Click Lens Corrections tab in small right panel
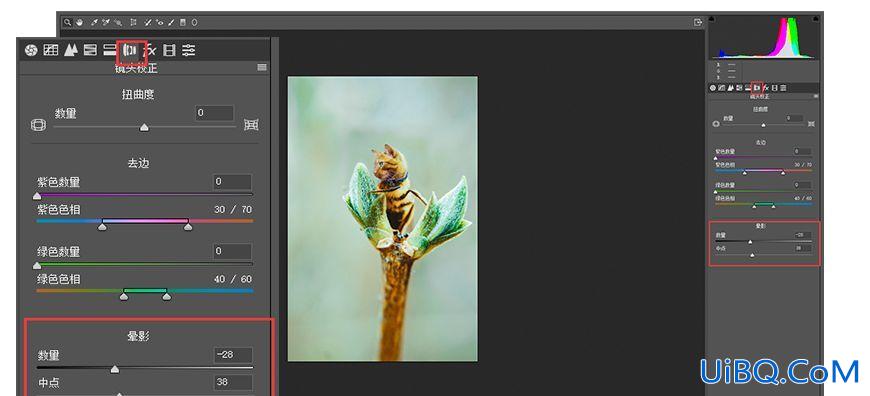870x396 pixels. [756, 88]
